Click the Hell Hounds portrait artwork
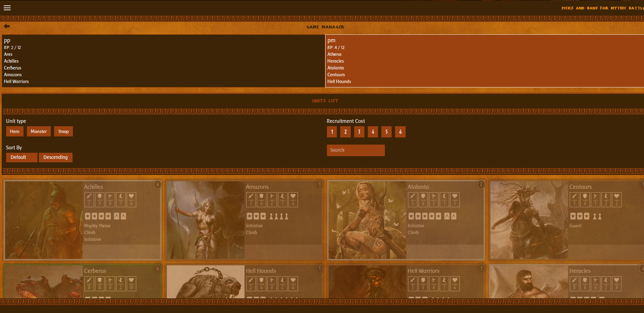 206,282
